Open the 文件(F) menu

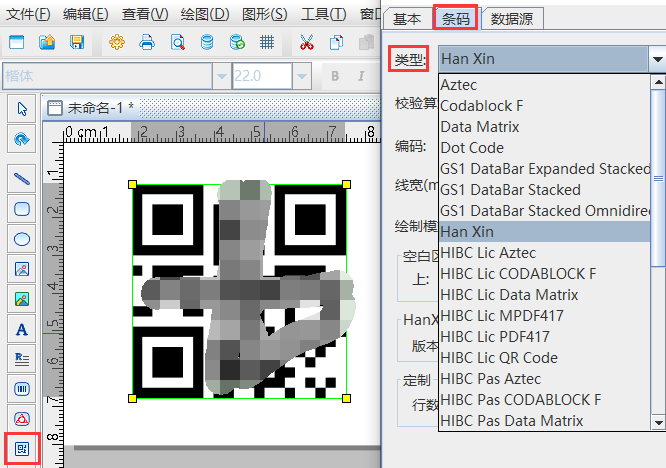coord(28,14)
